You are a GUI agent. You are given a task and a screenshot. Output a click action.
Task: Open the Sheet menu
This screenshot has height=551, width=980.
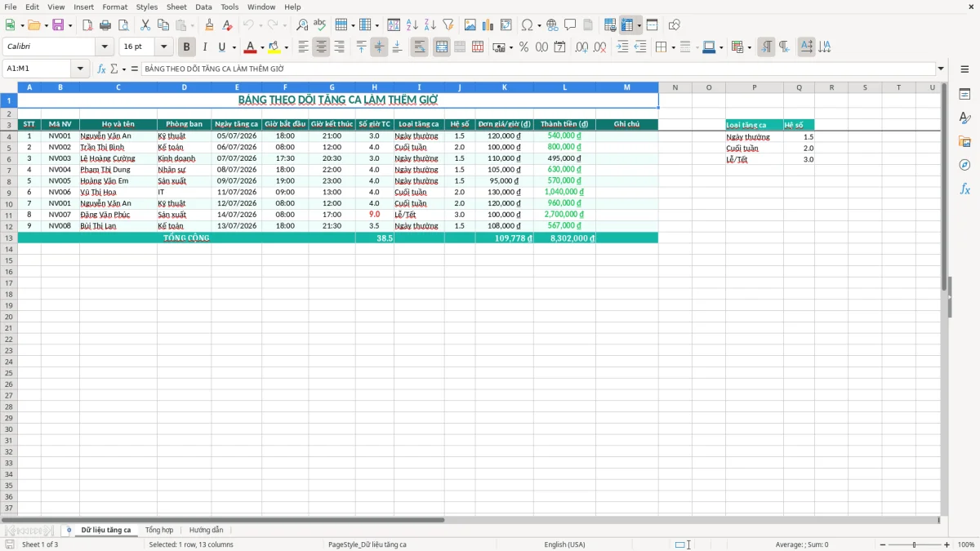(176, 7)
